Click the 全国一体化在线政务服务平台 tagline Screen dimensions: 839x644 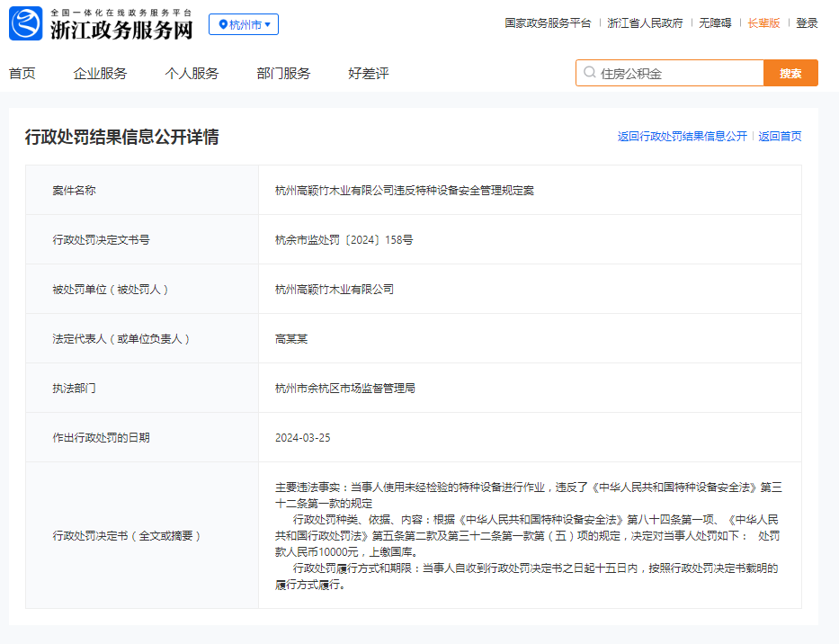tap(121, 13)
